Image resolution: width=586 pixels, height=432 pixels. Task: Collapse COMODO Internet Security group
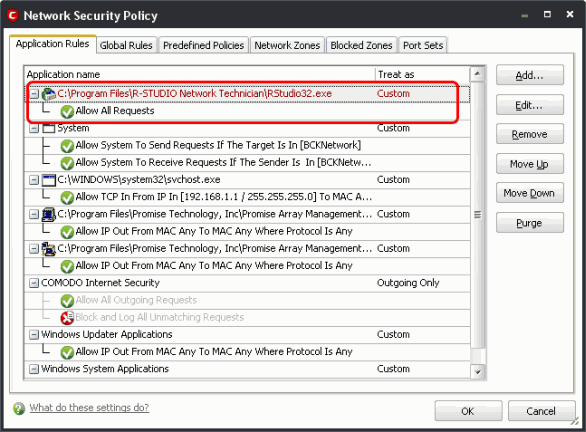(34, 283)
